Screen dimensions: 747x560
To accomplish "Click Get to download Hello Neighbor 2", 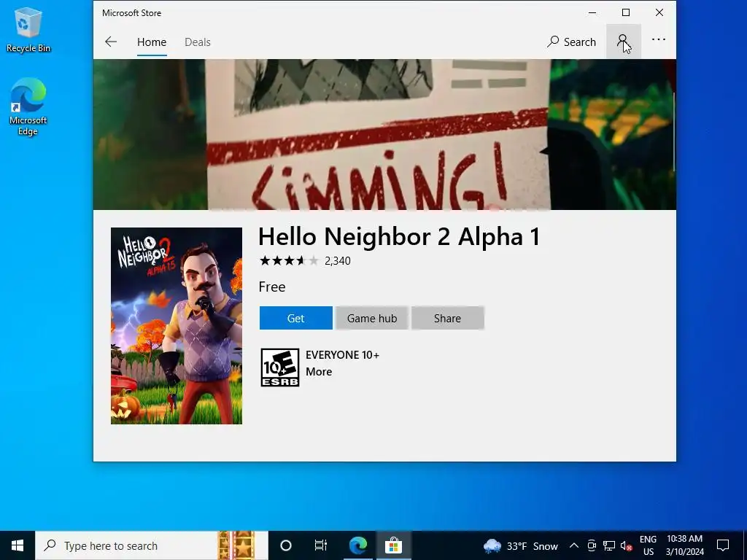I will [x=296, y=318].
